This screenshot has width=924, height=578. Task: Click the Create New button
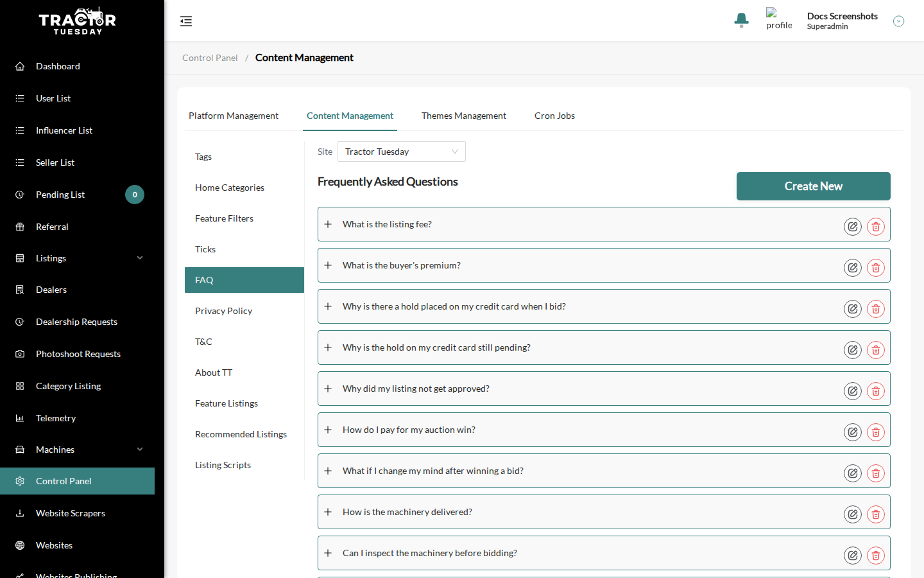click(814, 186)
